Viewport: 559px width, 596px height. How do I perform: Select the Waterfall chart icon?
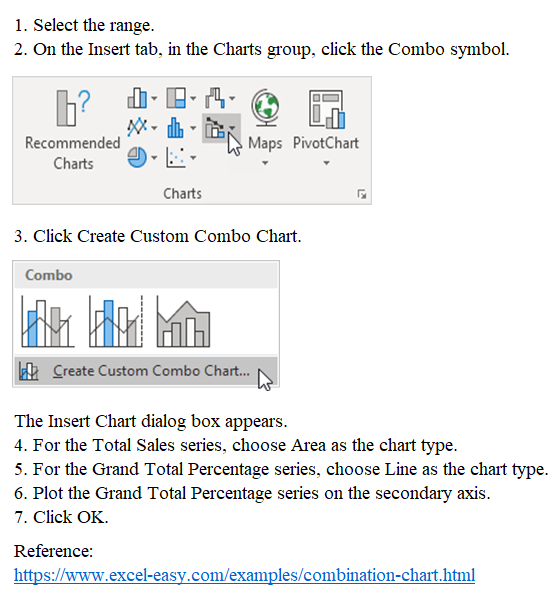pyautogui.click(x=215, y=98)
